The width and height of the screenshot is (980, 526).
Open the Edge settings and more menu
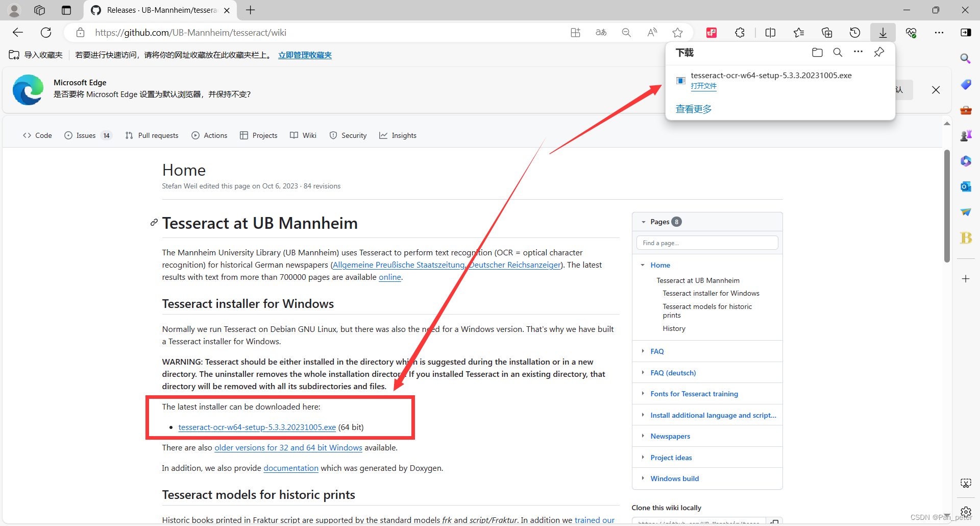939,33
